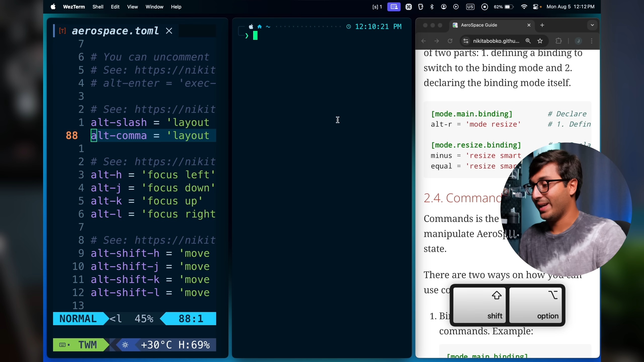Open the Shell menu in WezTerm
Image resolution: width=644 pixels, height=362 pixels.
[x=98, y=7]
